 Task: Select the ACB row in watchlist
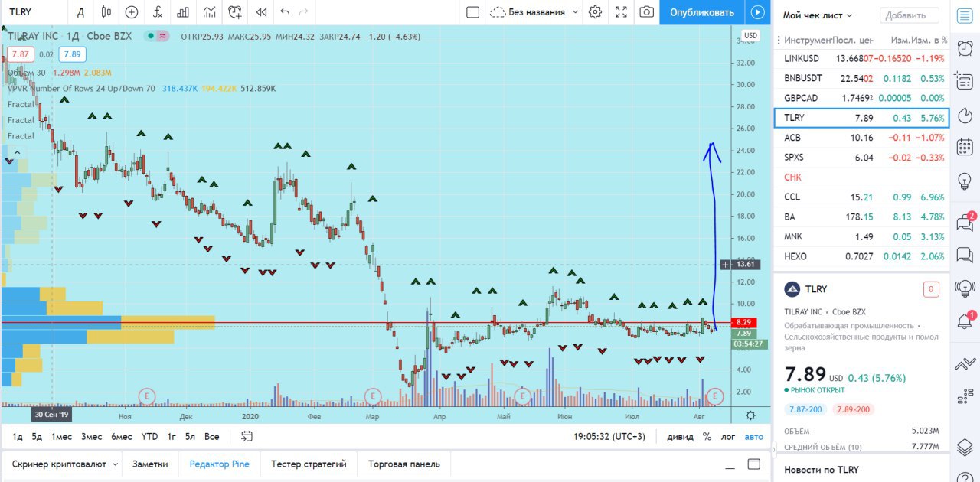[x=861, y=138]
